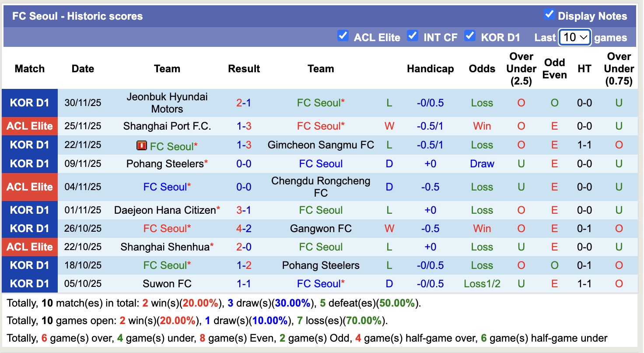Click Pohang Steelers in the 09/11/25 match
Screen dimensions: 644x353
point(167,163)
